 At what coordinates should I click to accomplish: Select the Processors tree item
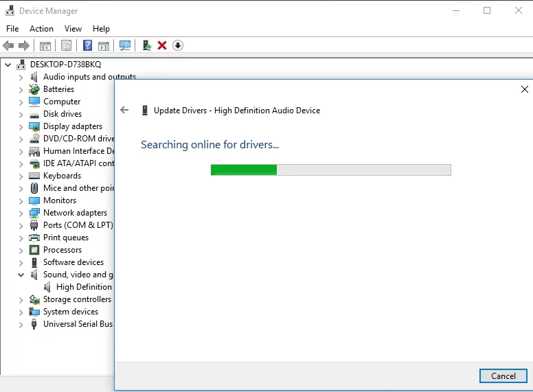tap(62, 250)
